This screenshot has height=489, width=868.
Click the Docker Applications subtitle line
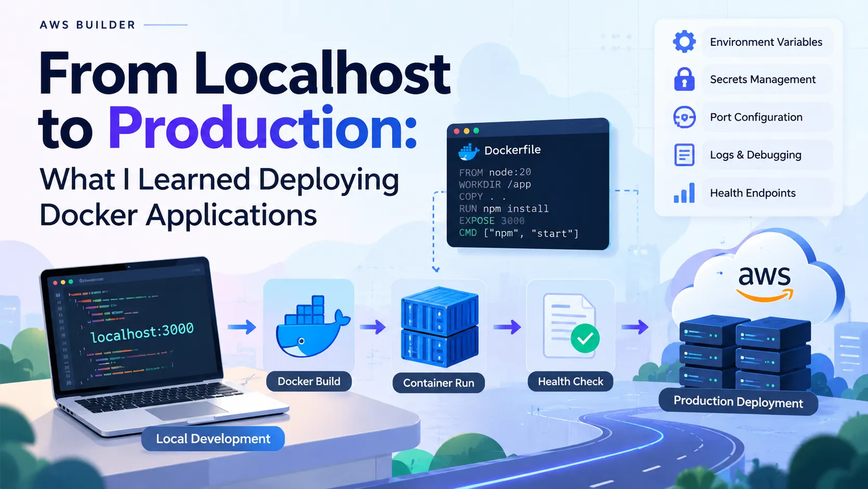click(178, 215)
